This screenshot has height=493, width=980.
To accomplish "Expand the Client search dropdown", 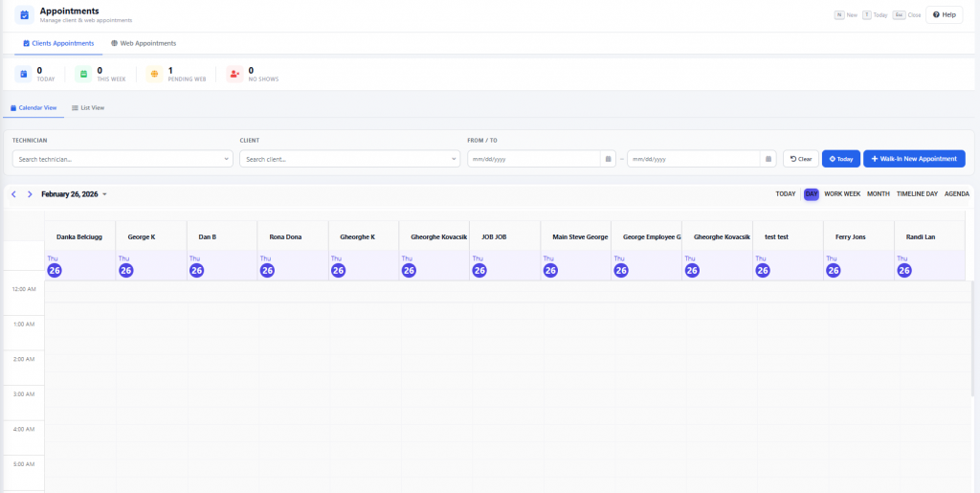I will pyautogui.click(x=454, y=159).
